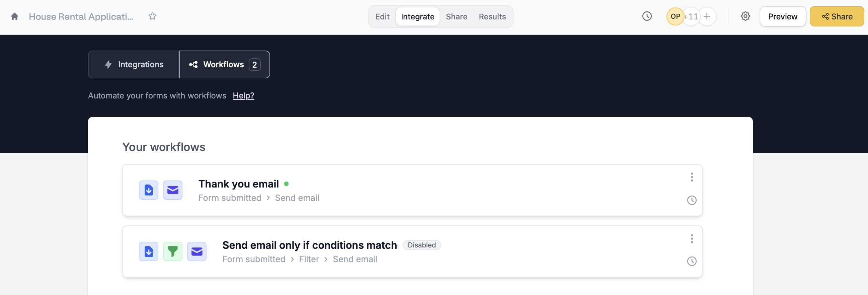
Task: Open the version history clock icon
Action: coord(647,16)
